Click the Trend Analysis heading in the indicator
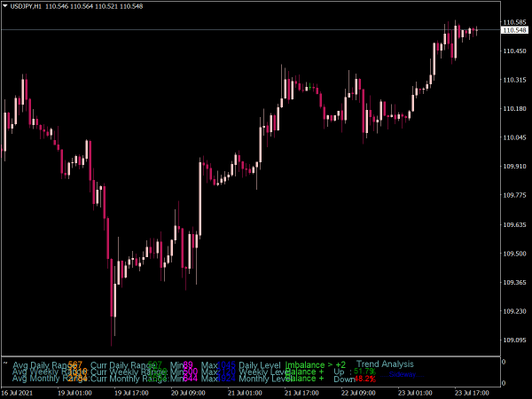Viewport: 532px width, 399px height. pyautogui.click(x=385, y=364)
